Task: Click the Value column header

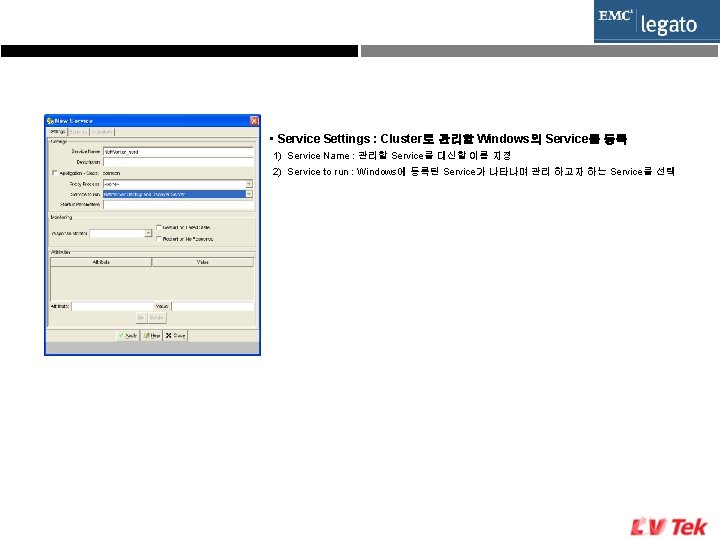Action: 202,262
